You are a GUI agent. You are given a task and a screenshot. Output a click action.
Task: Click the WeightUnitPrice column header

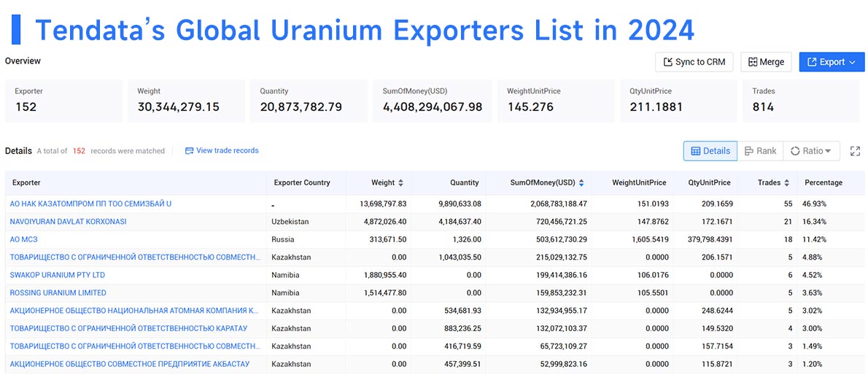(x=639, y=182)
